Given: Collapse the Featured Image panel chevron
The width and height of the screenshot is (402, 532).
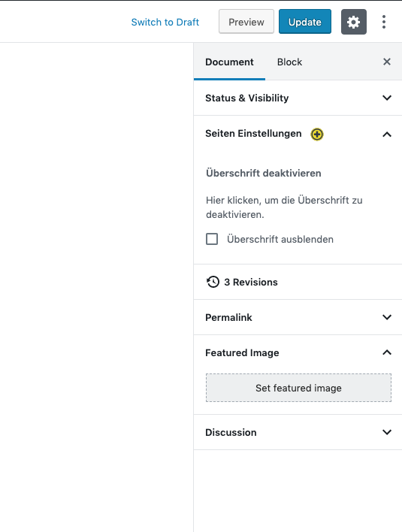Looking at the screenshot, I should pos(387,352).
